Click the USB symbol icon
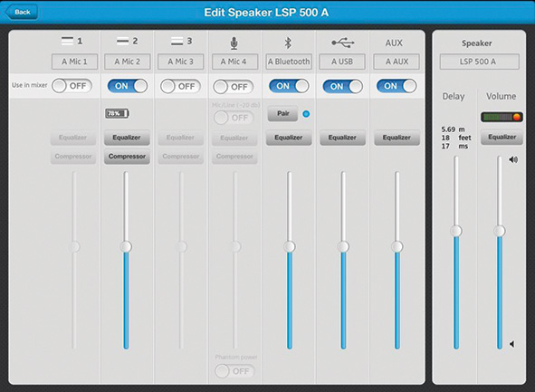535x392 pixels. (x=343, y=43)
